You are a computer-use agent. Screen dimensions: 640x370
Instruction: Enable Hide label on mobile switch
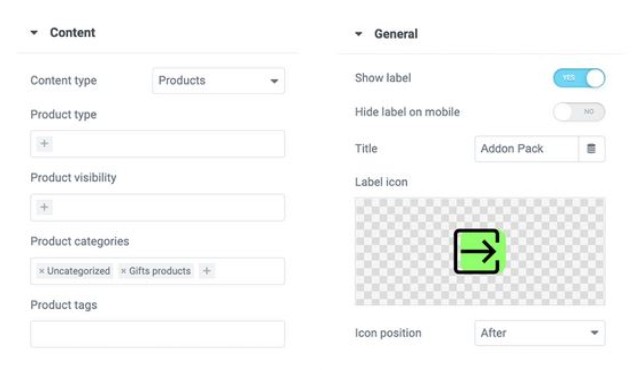pyautogui.click(x=579, y=112)
